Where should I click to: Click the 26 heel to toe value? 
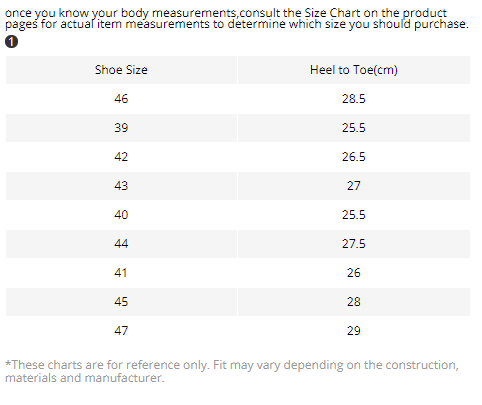point(354,273)
